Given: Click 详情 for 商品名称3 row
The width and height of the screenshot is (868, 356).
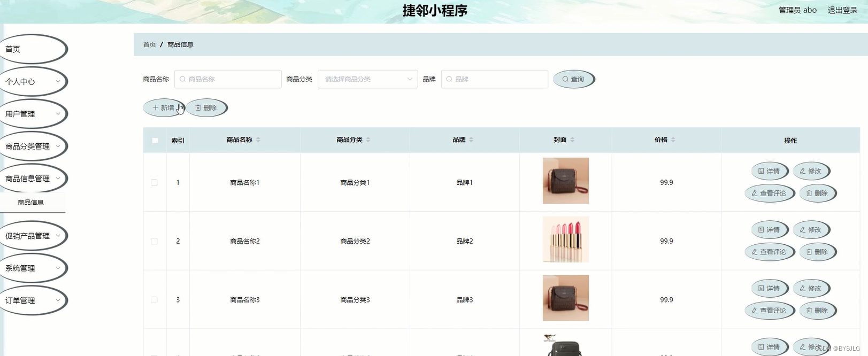Looking at the screenshot, I should coord(770,289).
